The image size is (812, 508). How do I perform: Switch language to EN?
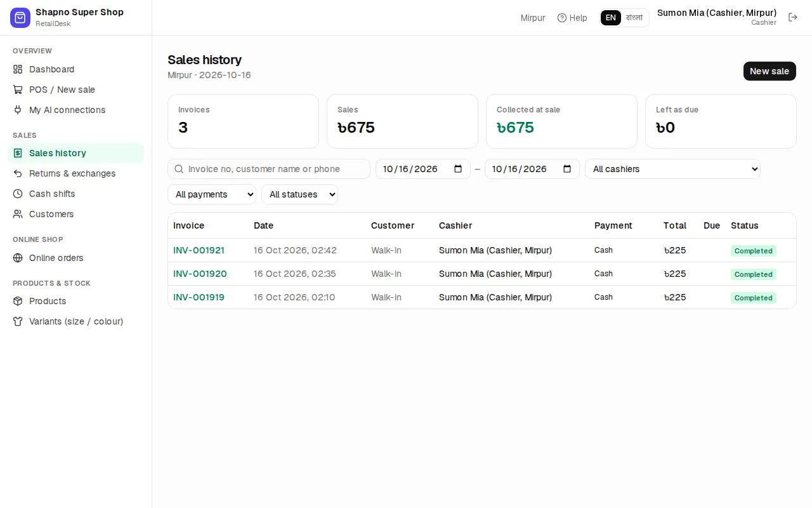coord(611,18)
